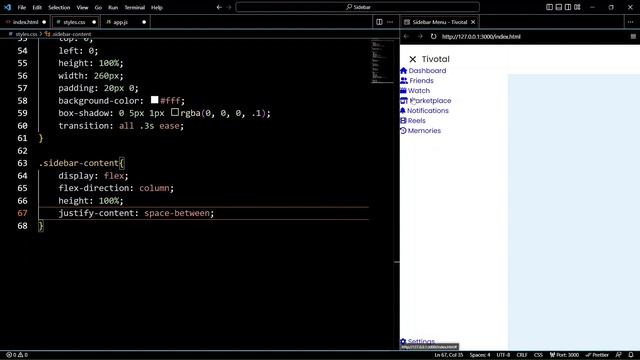640x360 pixels.
Task: Open the Watch link
Action: point(419,91)
